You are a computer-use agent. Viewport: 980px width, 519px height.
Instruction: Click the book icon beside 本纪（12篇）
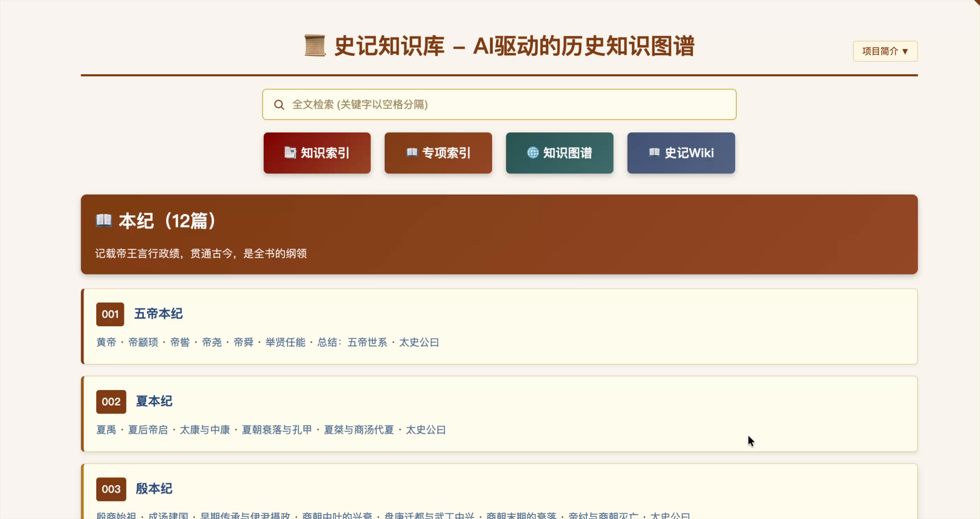click(104, 220)
